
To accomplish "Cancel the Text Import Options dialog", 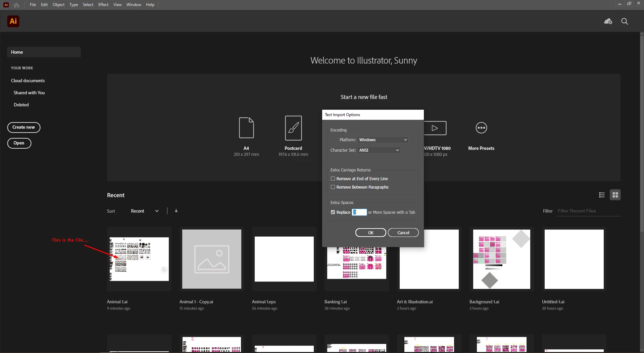I will pyautogui.click(x=403, y=233).
